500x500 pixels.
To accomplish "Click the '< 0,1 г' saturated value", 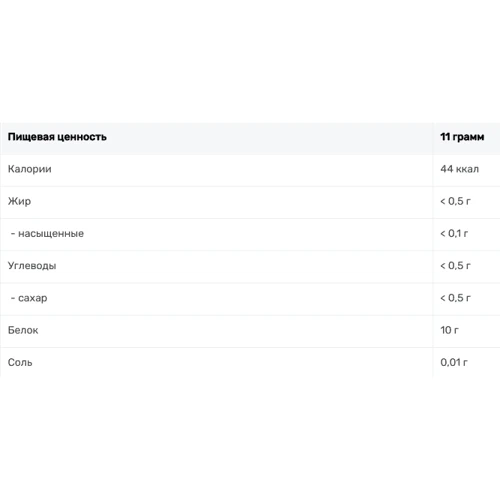I will 454,233.
